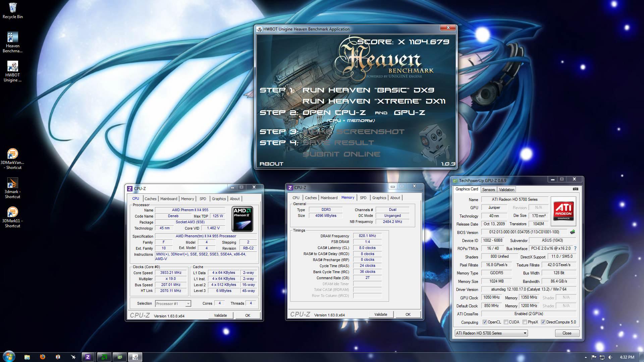
Task: Open the ATI Radeon HD 5700 Series dropdown
Action: [x=491, y=333]
